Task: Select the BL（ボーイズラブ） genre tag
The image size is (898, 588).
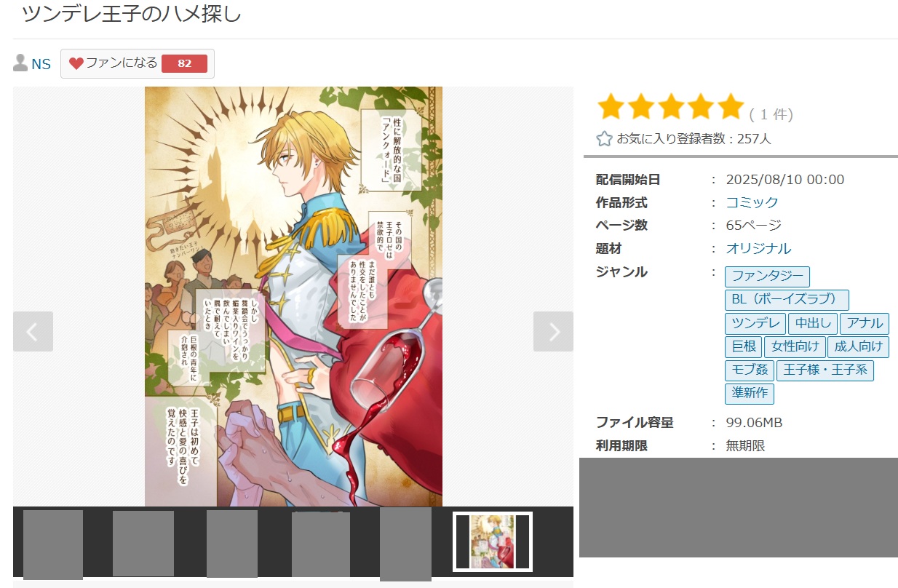Action: pos(787,300)
